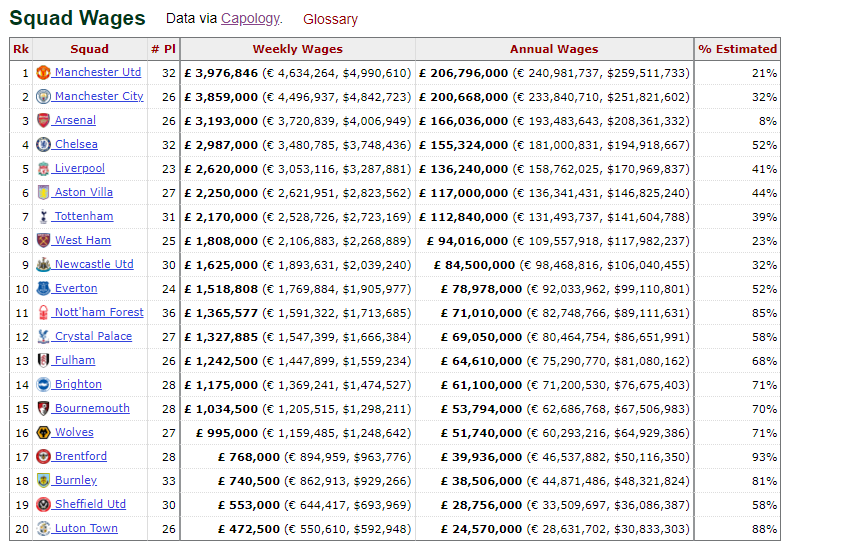
Task: Click the Aston Villa club crest icon
Action: (x=43, y=192)
